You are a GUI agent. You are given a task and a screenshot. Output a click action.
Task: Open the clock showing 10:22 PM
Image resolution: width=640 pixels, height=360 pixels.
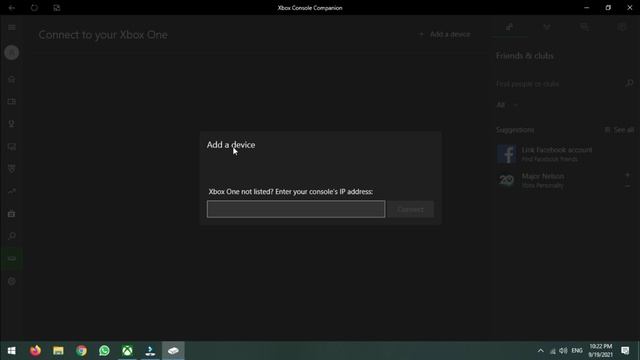pos(600,351)
